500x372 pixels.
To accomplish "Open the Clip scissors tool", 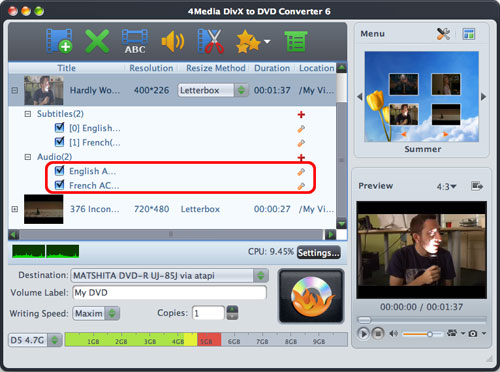I will click(210, 41).
